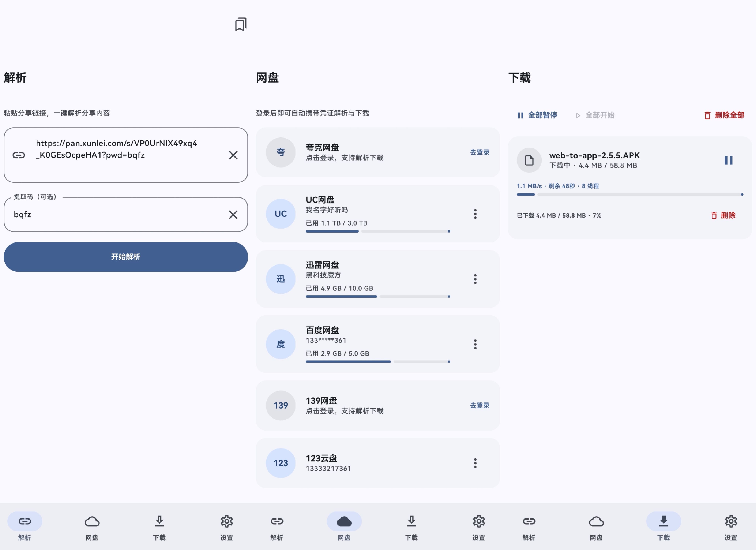Click the 迅雷网盘 storage usage bar
This screenshot has width=756, height=550.
[x=378, y=296]
